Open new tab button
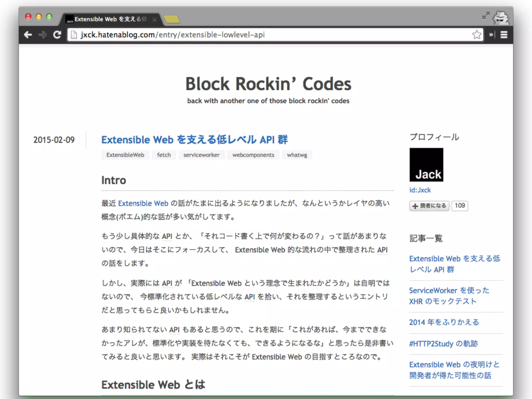 click(x=172, y=19)
